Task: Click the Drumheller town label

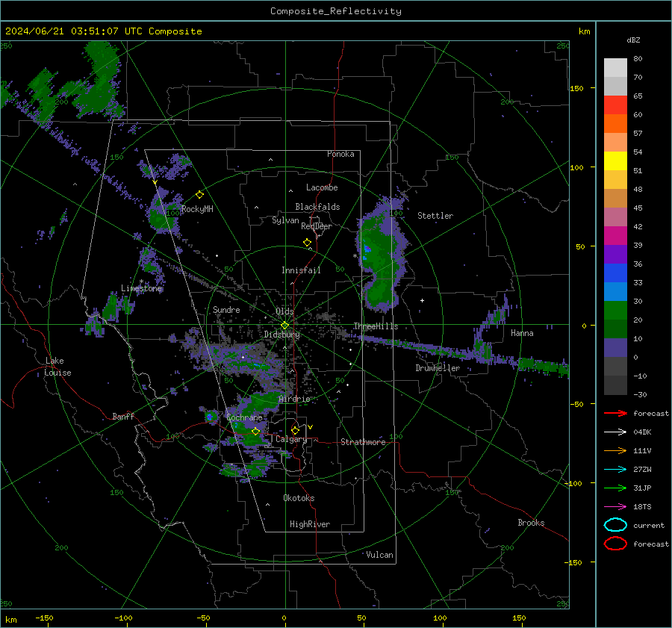Action: (438, 368)
